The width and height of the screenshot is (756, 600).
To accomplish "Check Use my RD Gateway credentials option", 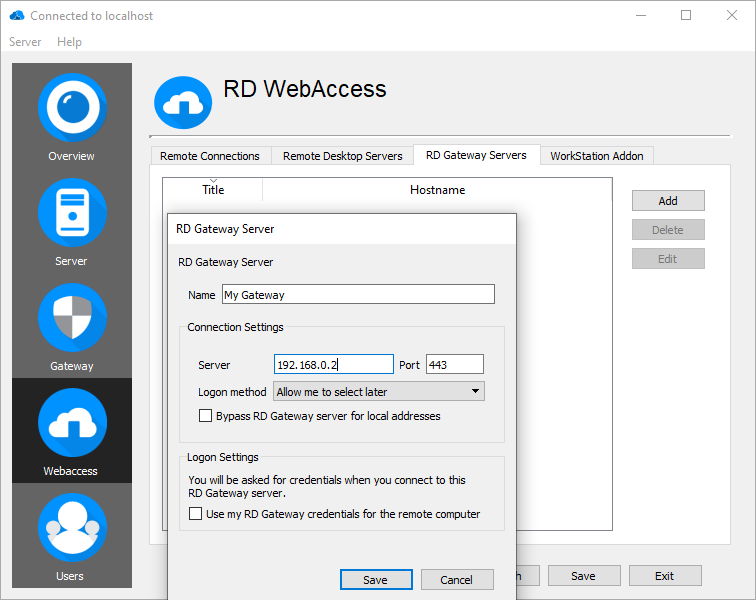I will [x=195, y=514].
